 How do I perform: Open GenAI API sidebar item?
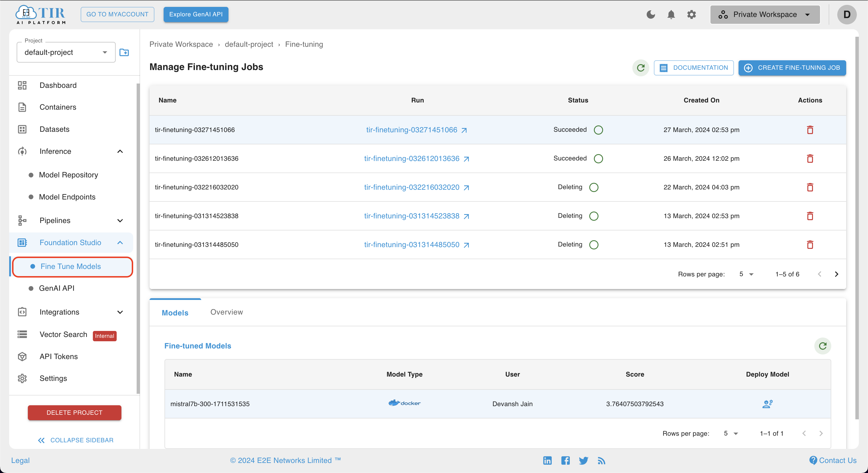pos(57,288)
